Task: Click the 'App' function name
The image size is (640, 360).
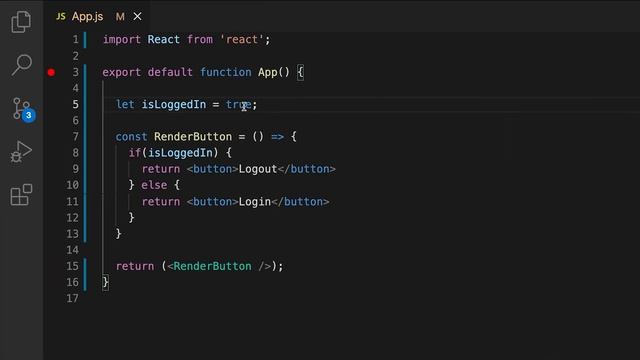Action: tap(268, 72)
